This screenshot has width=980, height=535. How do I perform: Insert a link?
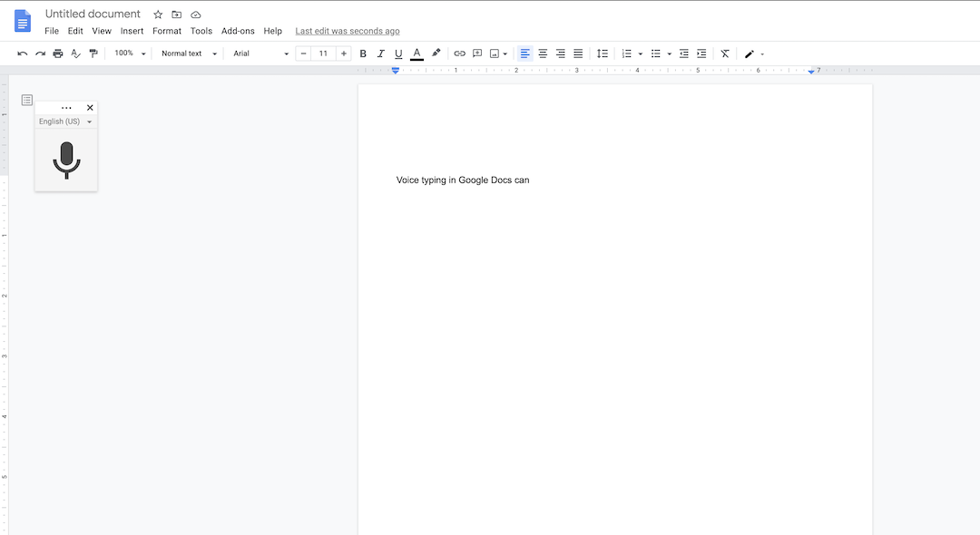point(459,53)
